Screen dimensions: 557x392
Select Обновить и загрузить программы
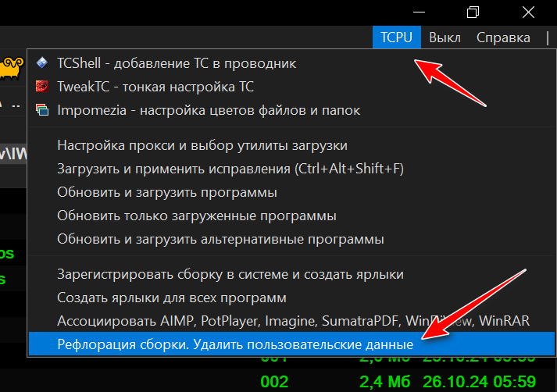(x=291, y=192)
